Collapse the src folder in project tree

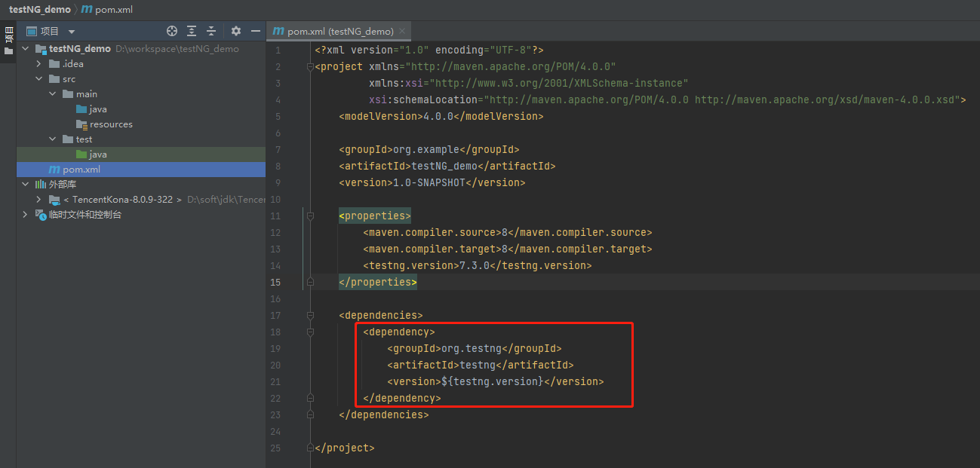pos(38,78)
